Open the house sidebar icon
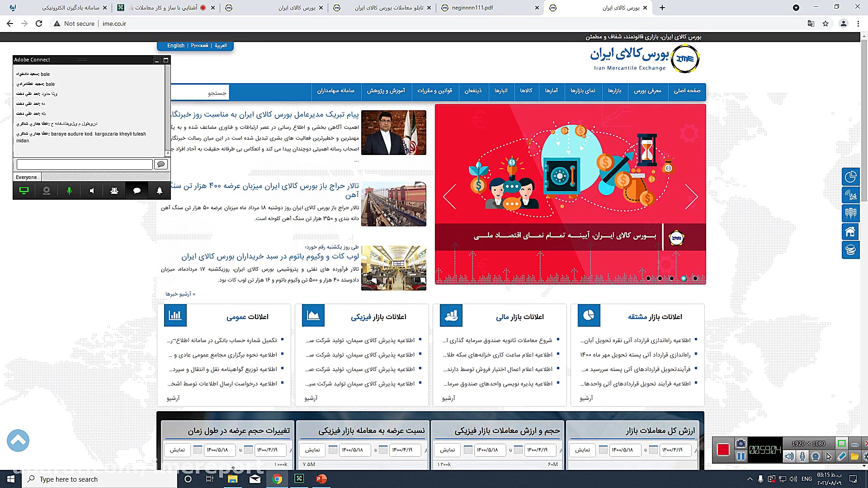Screen dimensions: 868x488 [850, 232]
